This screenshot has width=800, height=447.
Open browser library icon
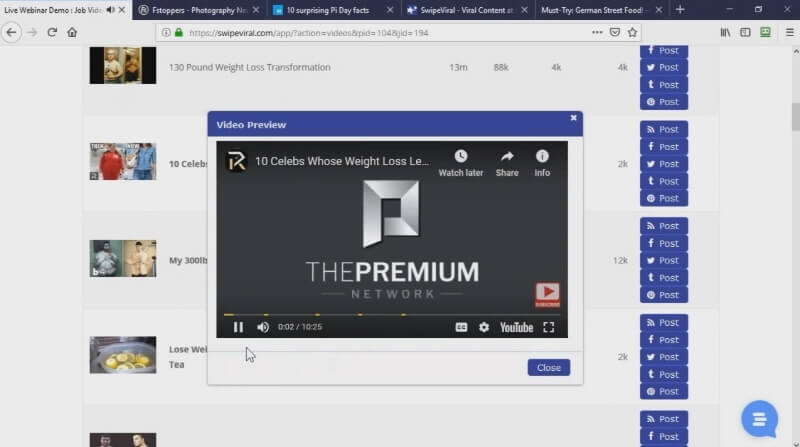(725, 32)
